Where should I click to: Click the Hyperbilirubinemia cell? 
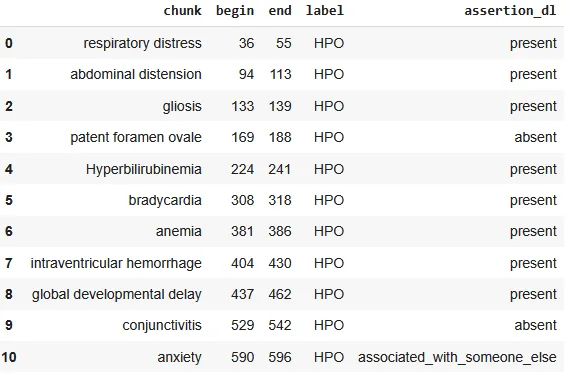coord(144,169)
